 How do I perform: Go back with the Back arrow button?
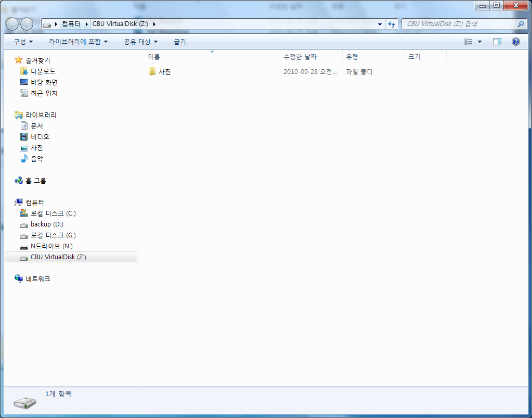(12, 24)
